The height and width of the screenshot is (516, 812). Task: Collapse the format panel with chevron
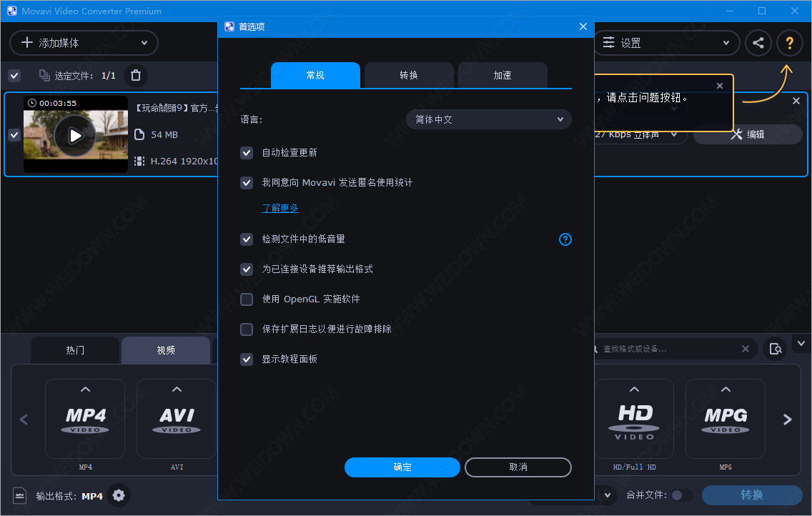click(x=801, y=344)
